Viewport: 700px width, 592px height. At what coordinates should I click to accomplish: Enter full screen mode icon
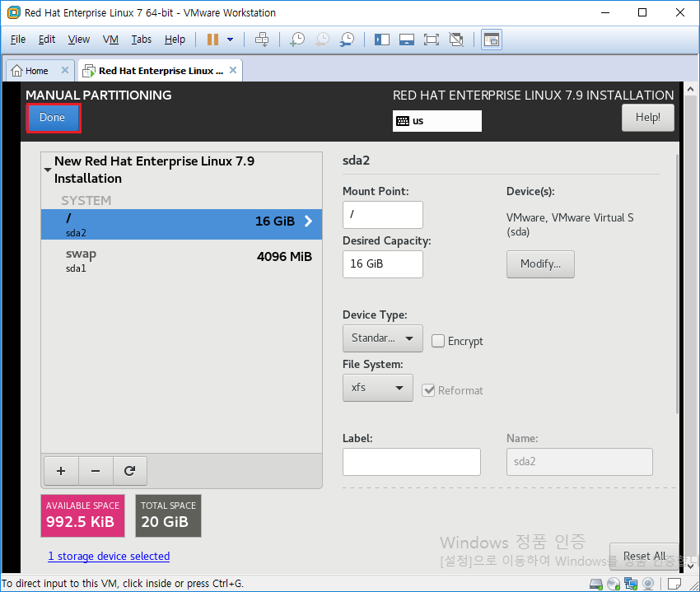pos(432,40)
